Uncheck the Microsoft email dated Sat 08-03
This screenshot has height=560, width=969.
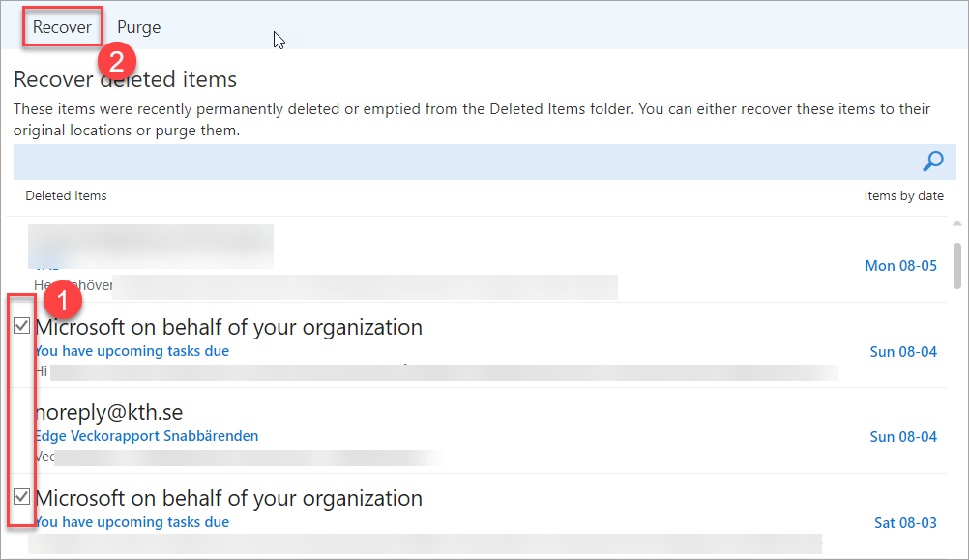(21, 498)
